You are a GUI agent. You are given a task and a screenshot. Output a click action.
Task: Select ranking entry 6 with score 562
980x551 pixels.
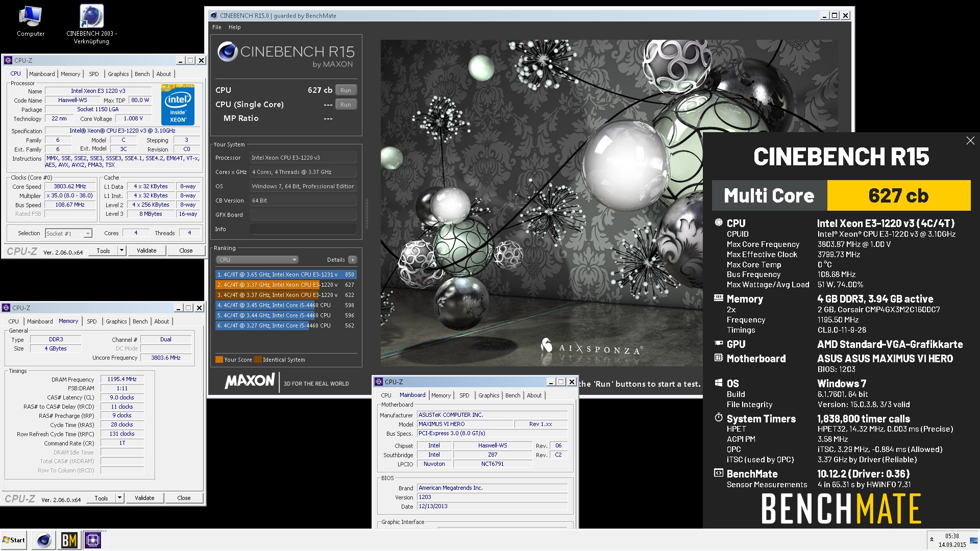[286, 325]
